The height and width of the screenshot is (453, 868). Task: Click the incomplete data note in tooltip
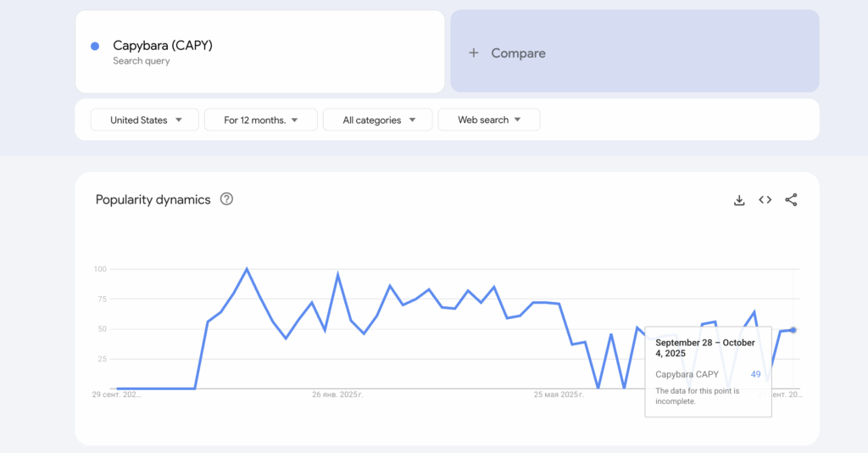(x=698, y=396)
